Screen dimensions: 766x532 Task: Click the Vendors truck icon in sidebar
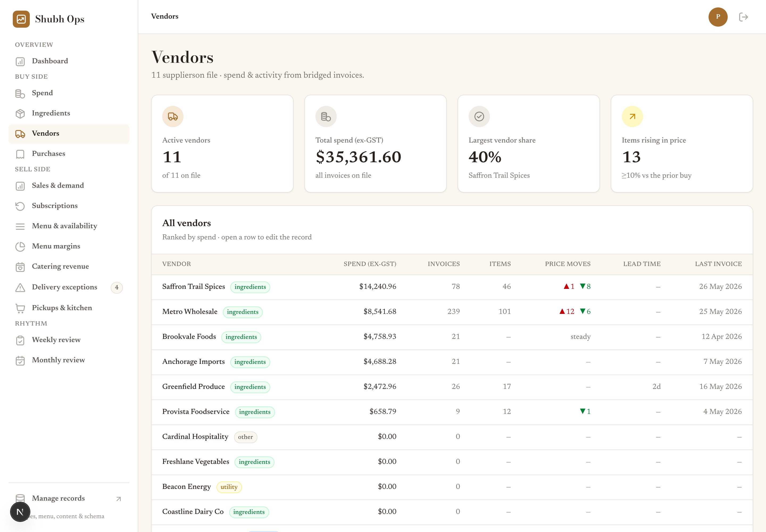(x=20, y=134)
